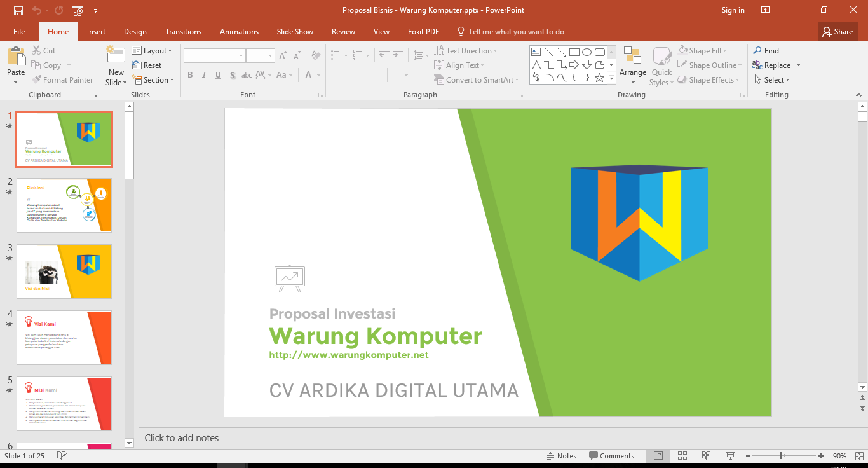The height and width of the screenshot is (468, 868).
Task: Switch to the Insert tab
Action: [x=96, y=32]
